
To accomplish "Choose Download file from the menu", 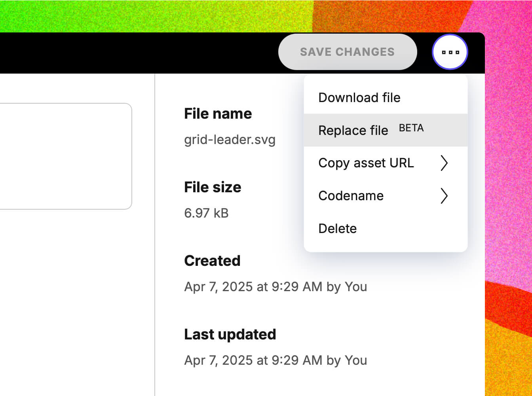I will coord(359,98).
